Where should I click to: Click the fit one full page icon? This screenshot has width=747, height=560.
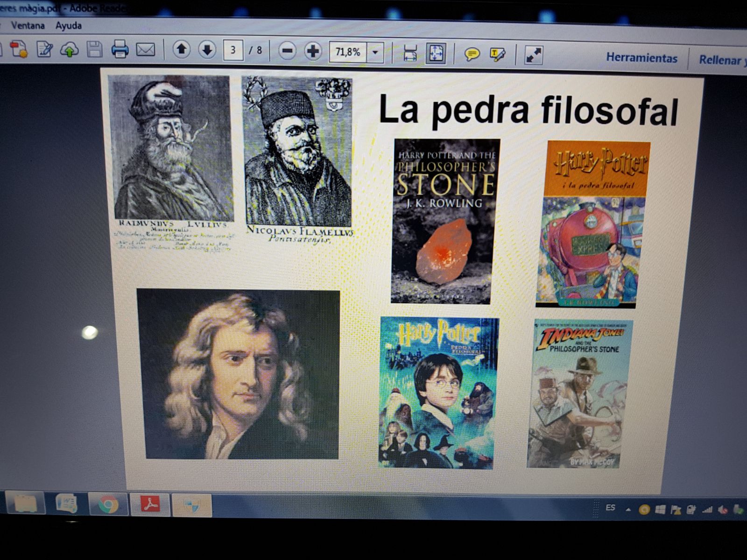(436, 54)
